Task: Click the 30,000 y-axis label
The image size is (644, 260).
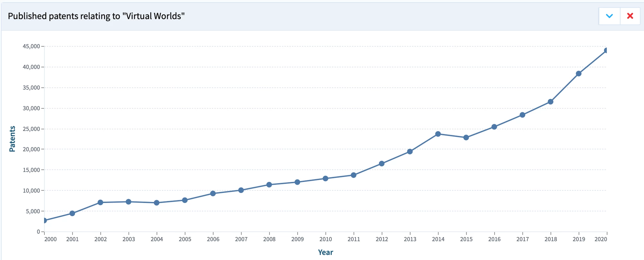Action: 31,108
